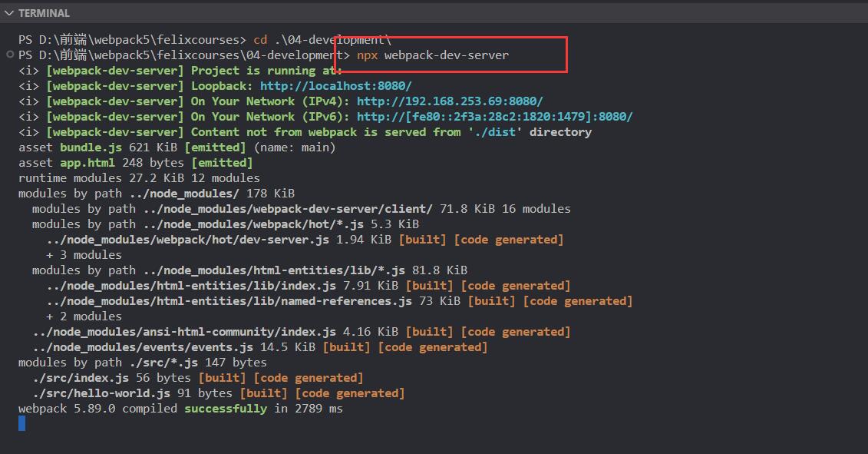Click the '+ 3 modules' line
868x454 pixels.
coord(84,255)
